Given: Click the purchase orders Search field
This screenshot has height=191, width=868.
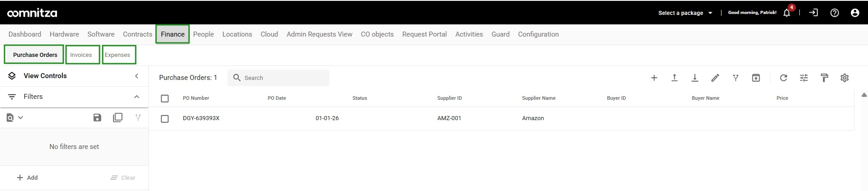Looking at the screenshot, I should [278, 78].
